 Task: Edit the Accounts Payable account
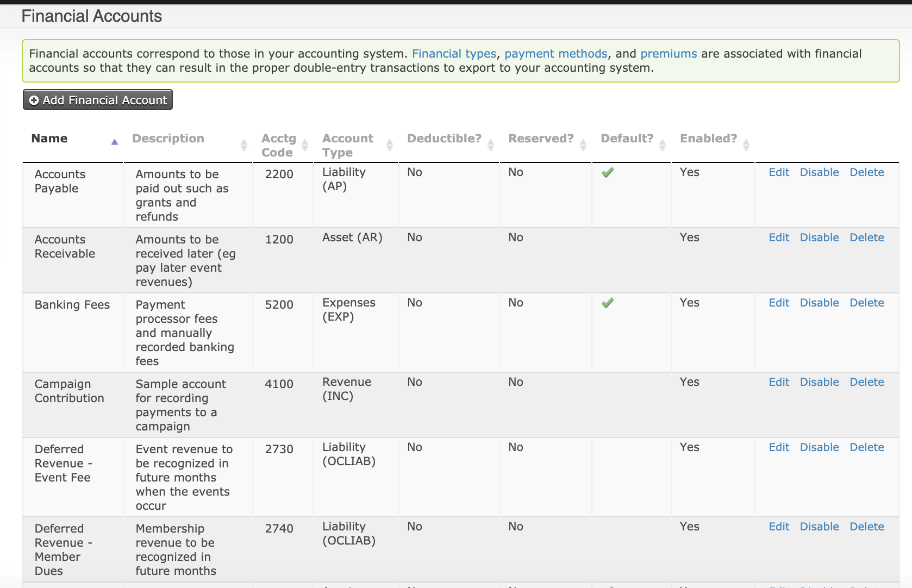[779, 172]
